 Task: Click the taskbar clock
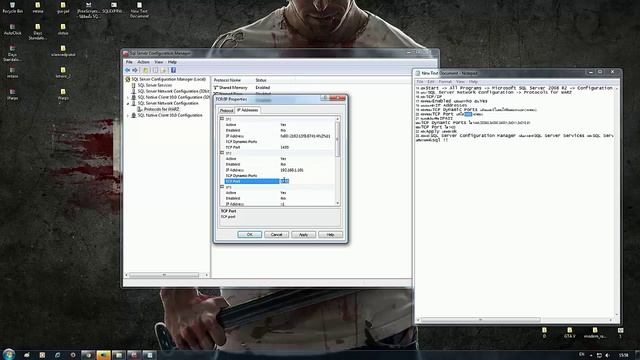624,355
